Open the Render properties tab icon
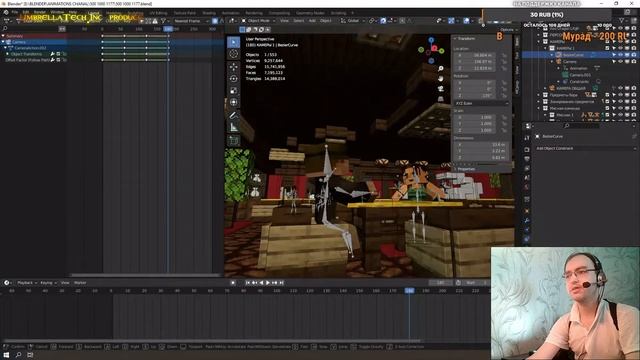Viewport: 640px width, 360px height. 527,149
